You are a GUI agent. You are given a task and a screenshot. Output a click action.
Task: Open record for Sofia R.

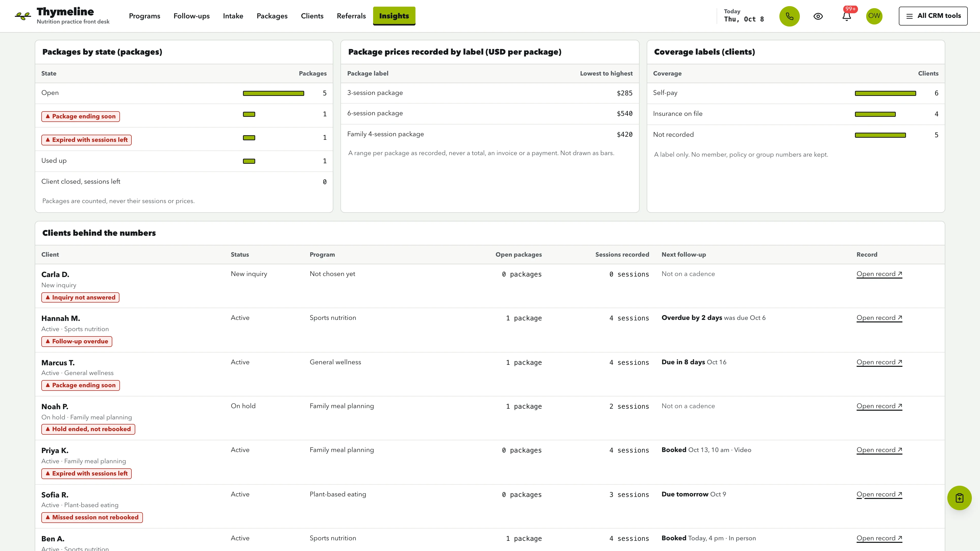pyautogui.click(x=879, y=494)
